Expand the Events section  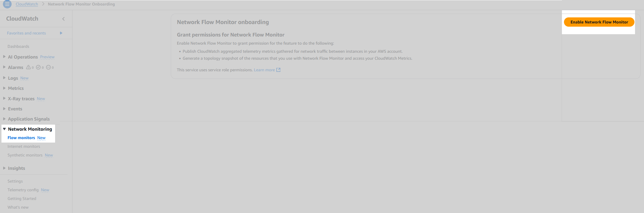[4, 109]
